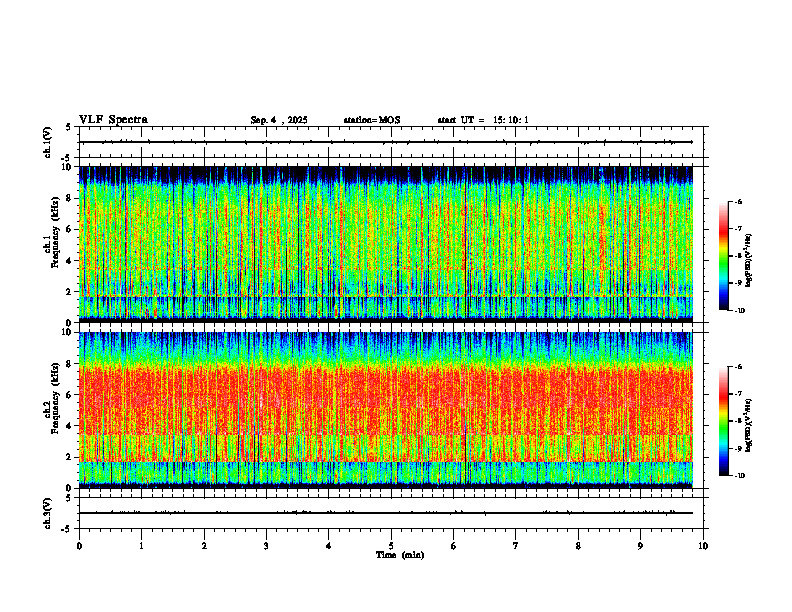
Task: Click the ch.1 colorbar log(PSD) label
Action: coord(749,260)
